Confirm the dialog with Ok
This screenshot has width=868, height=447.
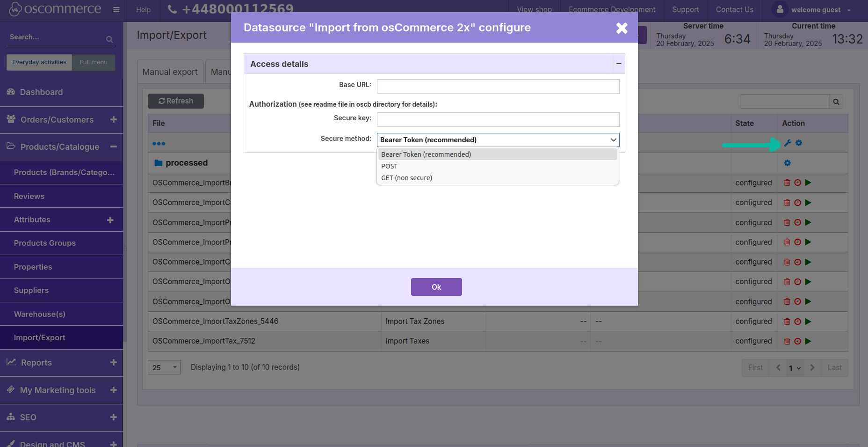436,287
